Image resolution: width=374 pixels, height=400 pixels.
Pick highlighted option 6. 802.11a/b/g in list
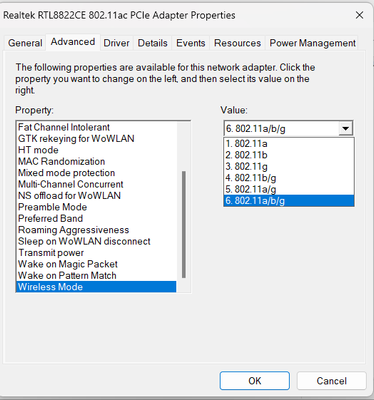click(x=289, y=200)
